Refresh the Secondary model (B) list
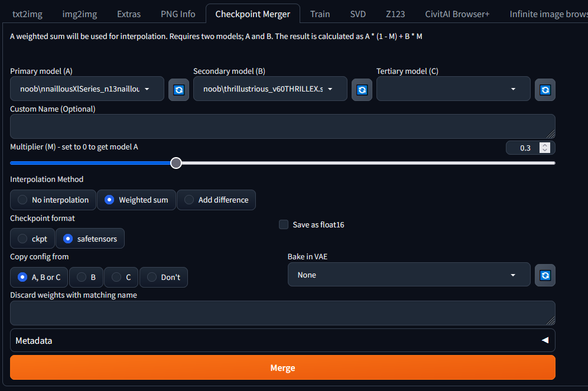Viewport: 588px width, 391px height. [362, 90]
